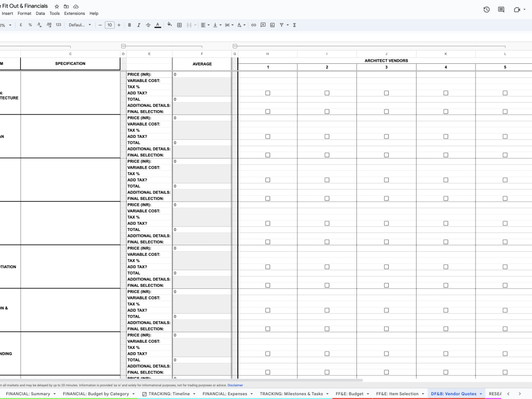Toggle bold formatting in the toolbar
532x399 pixels.
(x=129, y=24)
